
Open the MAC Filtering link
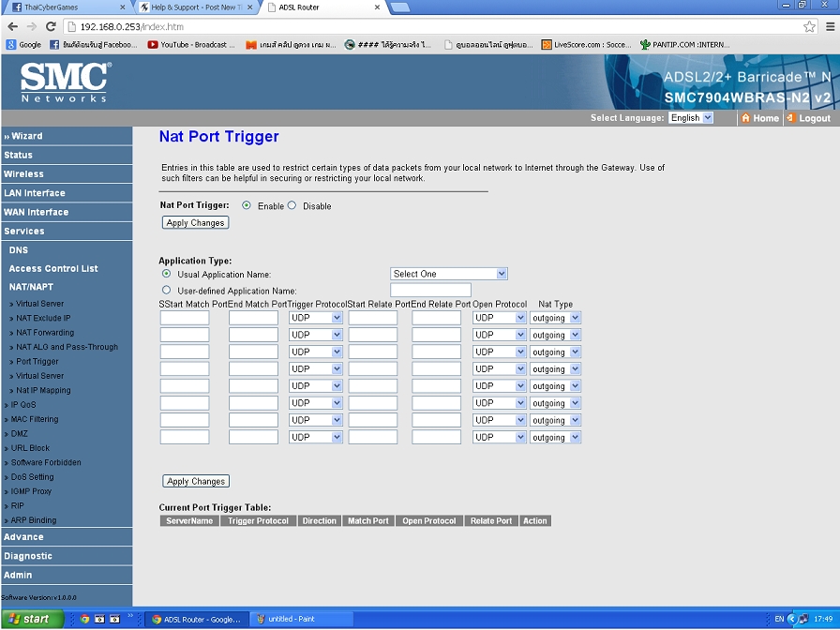click(x=35, y=419)
